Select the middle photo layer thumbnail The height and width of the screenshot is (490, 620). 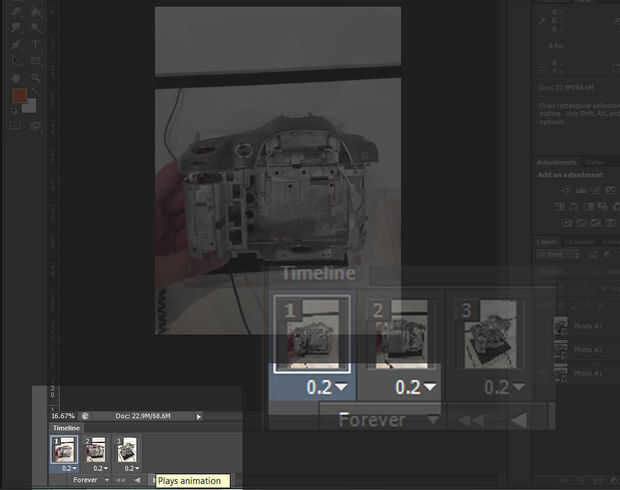[x=561, y=350]
